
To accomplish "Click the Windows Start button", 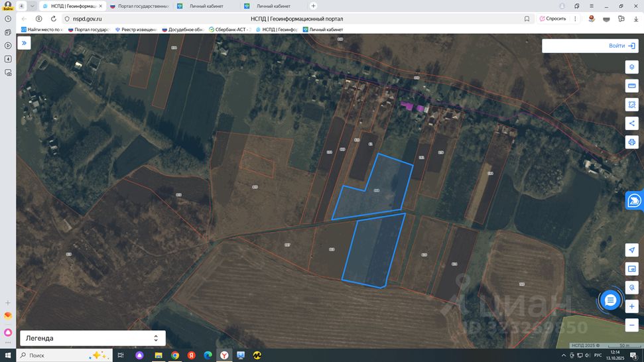I will 8,355.
